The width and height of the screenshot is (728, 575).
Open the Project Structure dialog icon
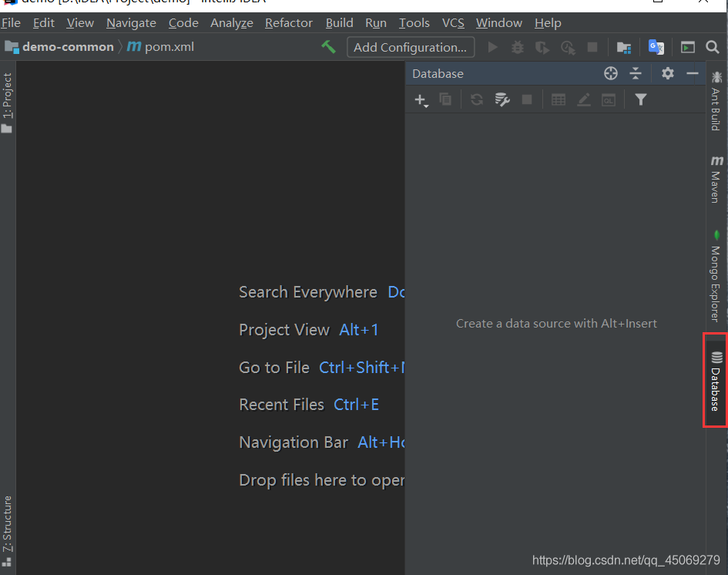coord(624,47)
